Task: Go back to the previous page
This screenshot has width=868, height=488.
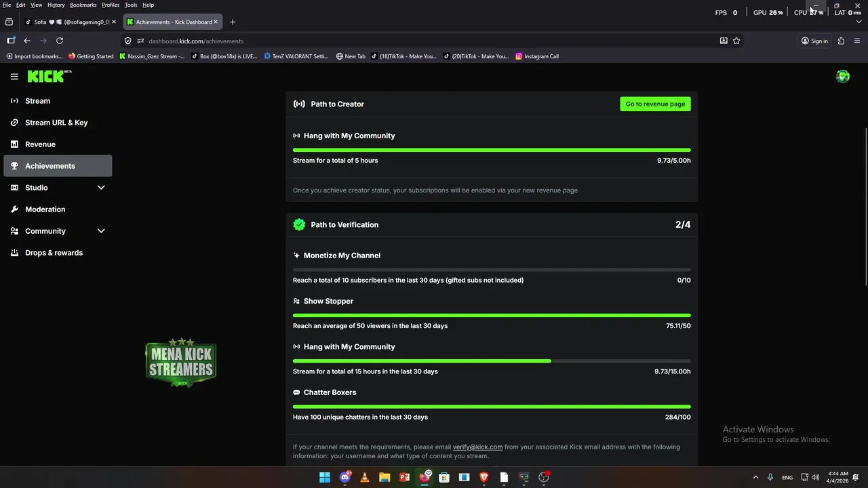Action: (x=27, y=41)
